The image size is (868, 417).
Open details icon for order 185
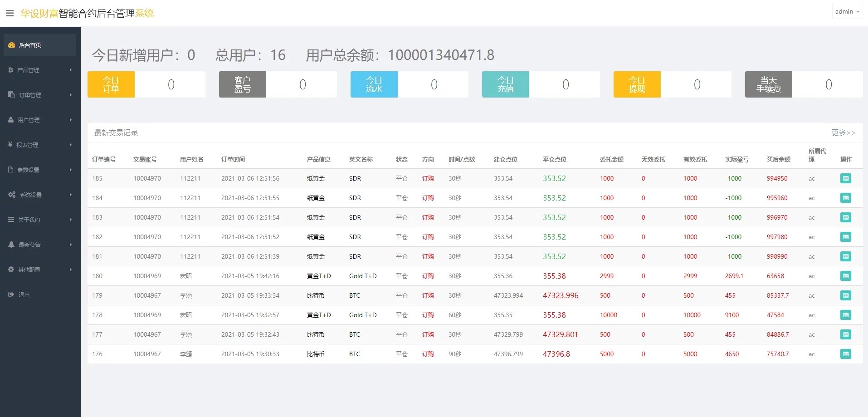coord(845,178)
